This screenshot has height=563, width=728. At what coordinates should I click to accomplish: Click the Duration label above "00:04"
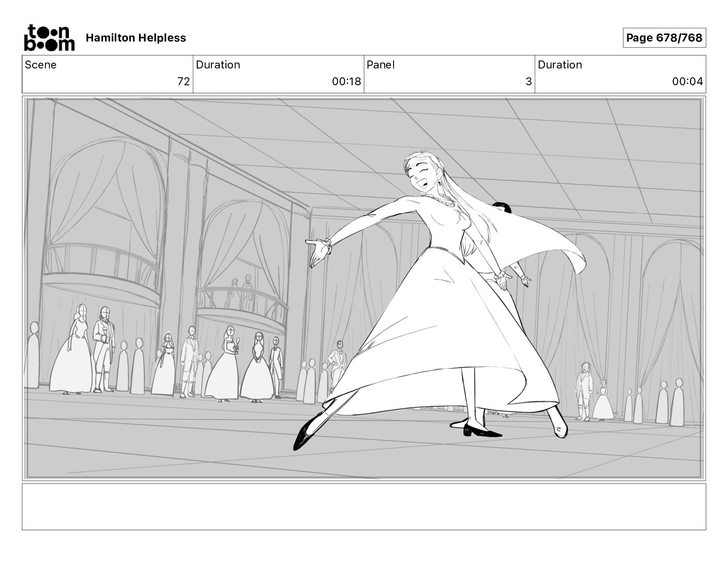(560, 65)
